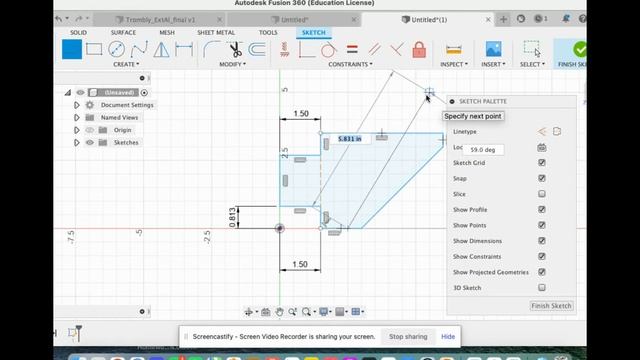The image size is (640, 360).
Task: Apply the Tangent constraint
Action: [329, 49]
